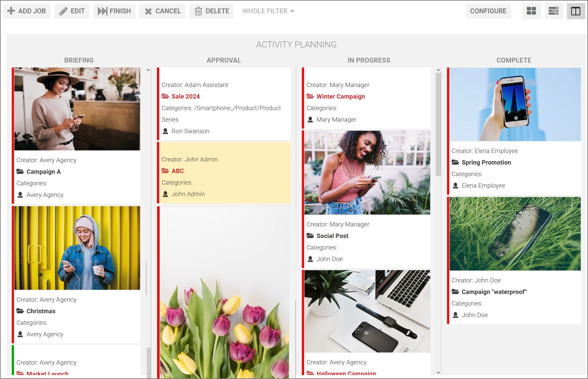Click the user icon beside Elena Employee

click(x=455, y=185)
